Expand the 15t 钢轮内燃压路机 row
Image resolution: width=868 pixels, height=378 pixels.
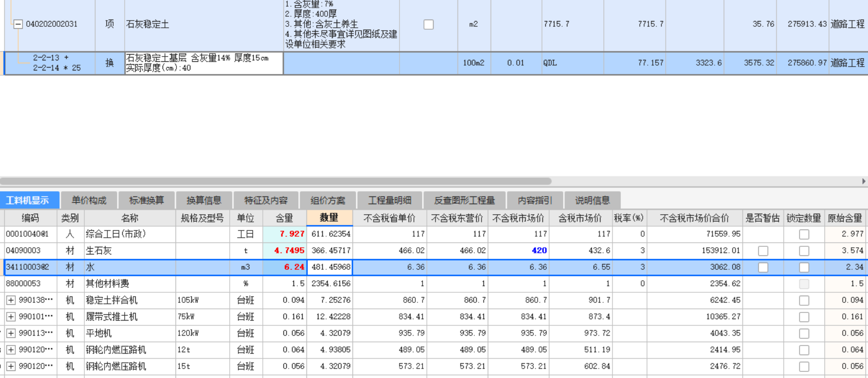coord(11,367)
